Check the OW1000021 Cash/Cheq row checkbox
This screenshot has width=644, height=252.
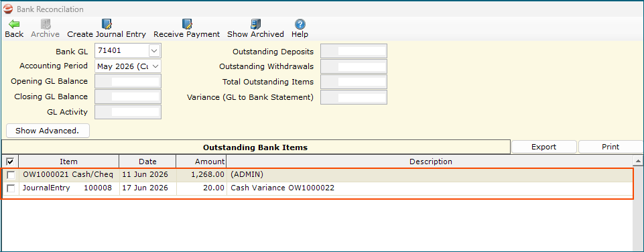(x=11, y=175)
